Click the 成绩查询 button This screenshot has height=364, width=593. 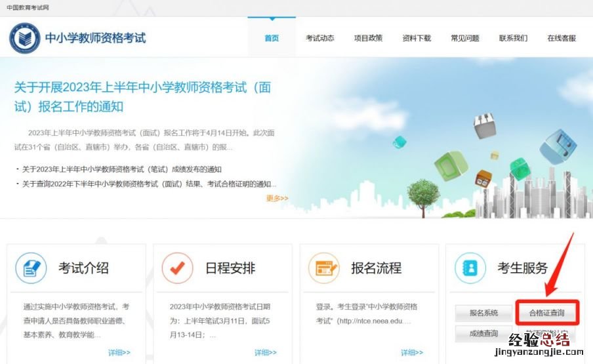[x=483, y=334]
